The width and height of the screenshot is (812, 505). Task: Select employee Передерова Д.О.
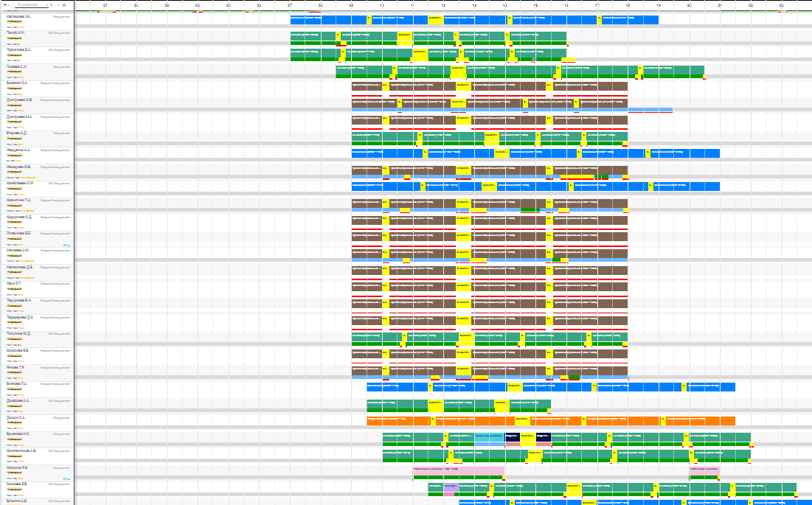click(x=20, y=317)
